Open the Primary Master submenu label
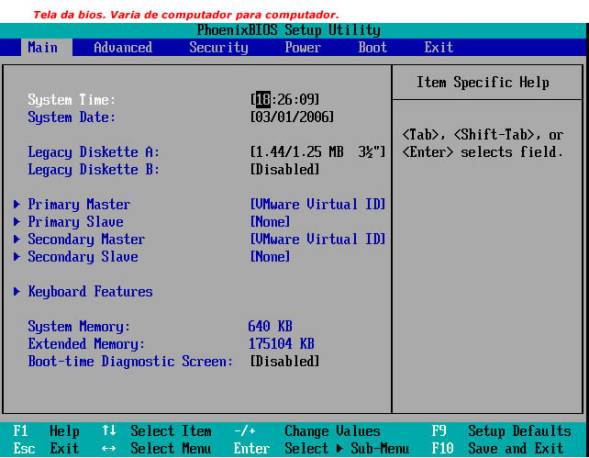The height and width of the screenshot is (458, 589). point(79,204)
